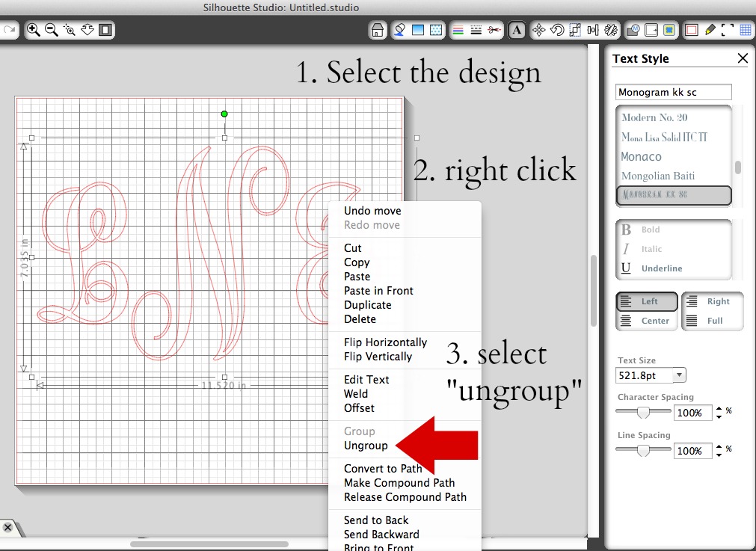Image resolution: width=756 pixels, height=551 pixels.
Task: Select the Drag Zoom tool
Action: coord(87,30)
